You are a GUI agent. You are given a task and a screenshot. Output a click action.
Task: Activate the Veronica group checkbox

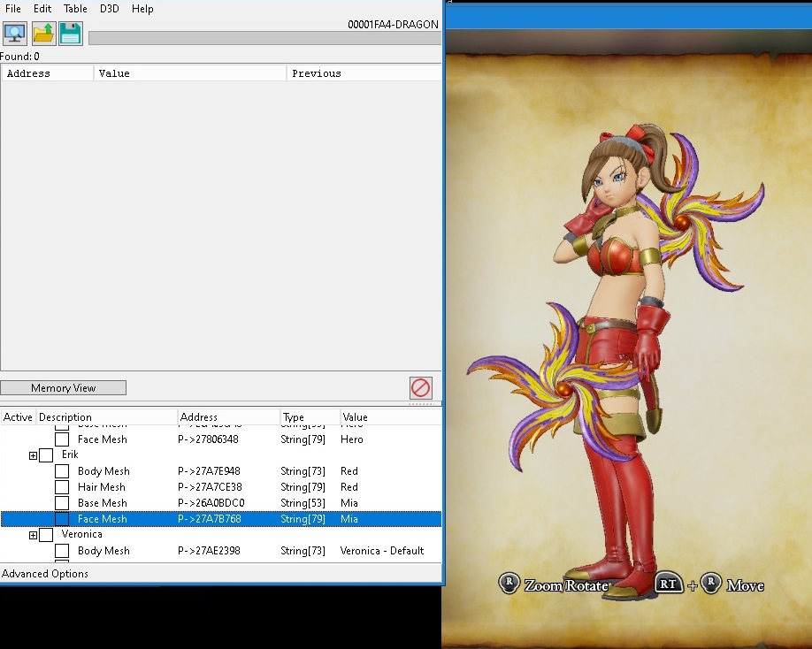46,535
